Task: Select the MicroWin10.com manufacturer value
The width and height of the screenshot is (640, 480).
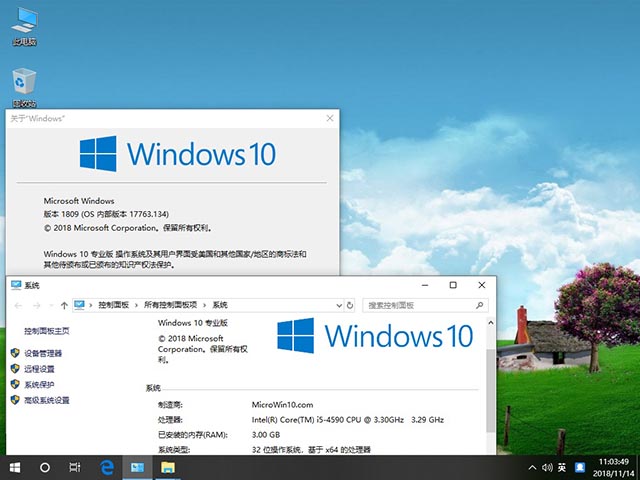Action: pyautogui.click(x=282, y=404)
